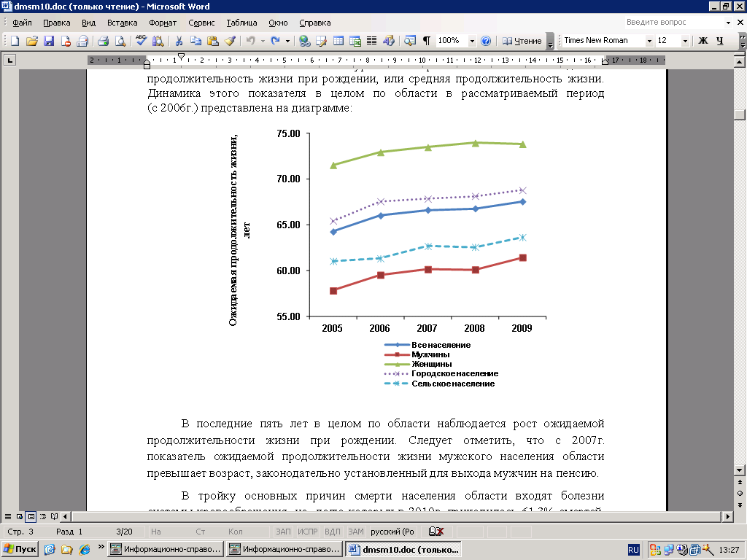
Task: Open the Таблица menu
Action: 241,23
